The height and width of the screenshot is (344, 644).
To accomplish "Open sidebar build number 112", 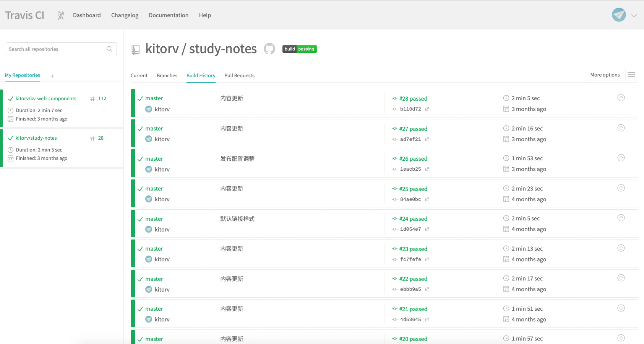I will [102, 98].
